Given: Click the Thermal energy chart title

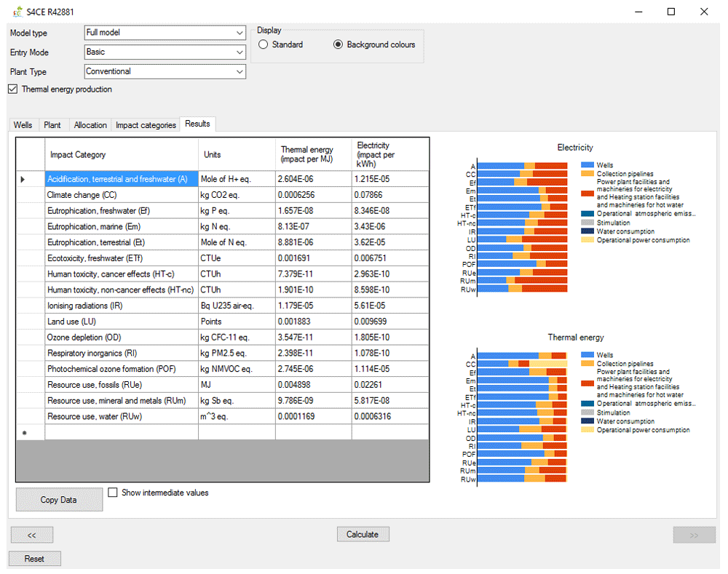Looking at the screenshot, I should click(576, 338).
